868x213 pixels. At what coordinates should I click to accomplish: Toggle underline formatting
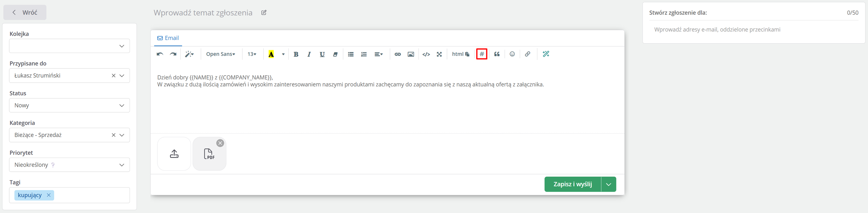click(322, 54)
